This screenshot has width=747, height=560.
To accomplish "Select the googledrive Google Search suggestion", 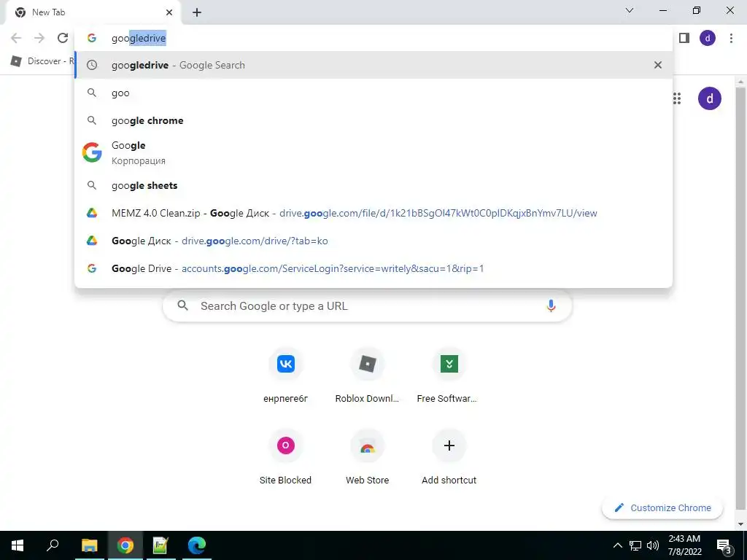I will [x=374, y=65].
